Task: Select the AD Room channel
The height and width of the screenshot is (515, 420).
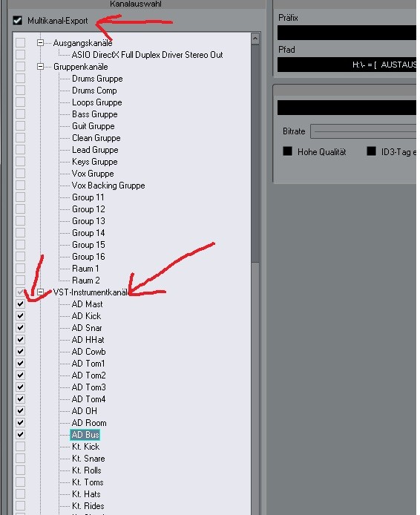Action: pos(89,423)
